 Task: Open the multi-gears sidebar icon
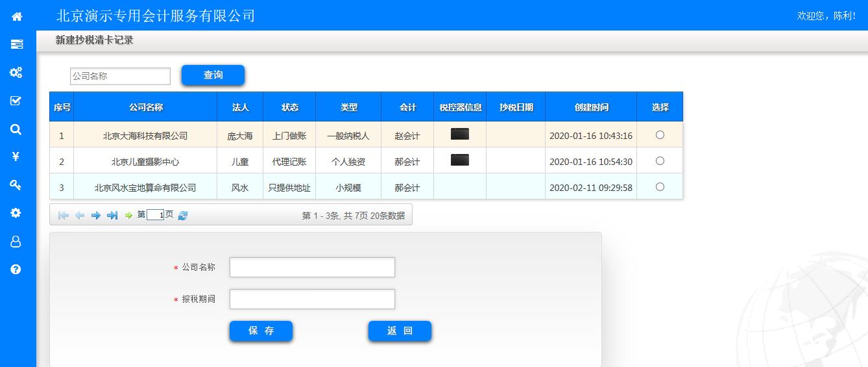tap(16, 72)
